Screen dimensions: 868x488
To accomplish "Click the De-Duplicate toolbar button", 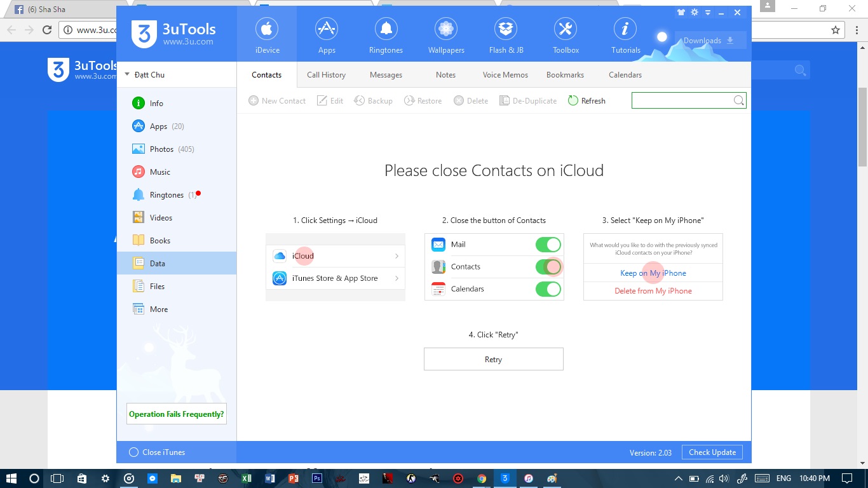I will click(528, 100).
